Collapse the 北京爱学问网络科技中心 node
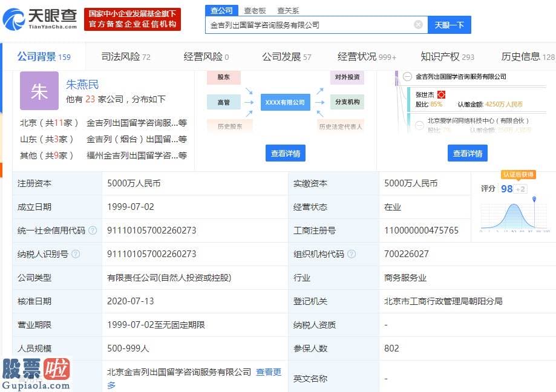 (419, 125)
